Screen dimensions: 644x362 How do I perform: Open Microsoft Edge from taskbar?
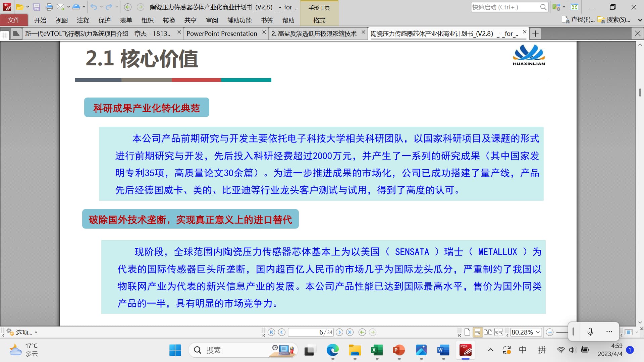[332, 350]
